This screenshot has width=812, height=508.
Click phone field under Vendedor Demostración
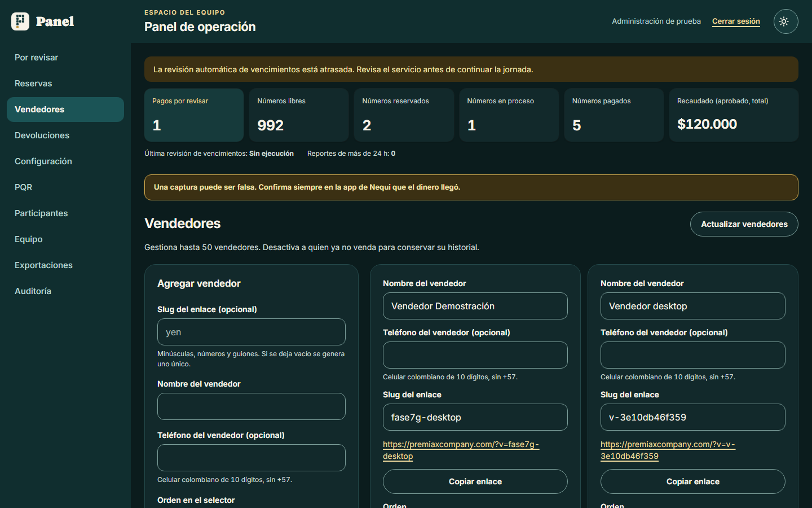[x=475, y=355]
